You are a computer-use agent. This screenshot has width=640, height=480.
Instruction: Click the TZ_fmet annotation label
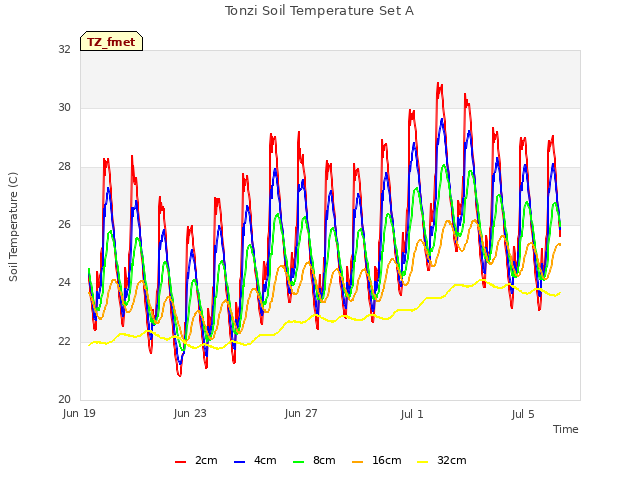[111, 42]
